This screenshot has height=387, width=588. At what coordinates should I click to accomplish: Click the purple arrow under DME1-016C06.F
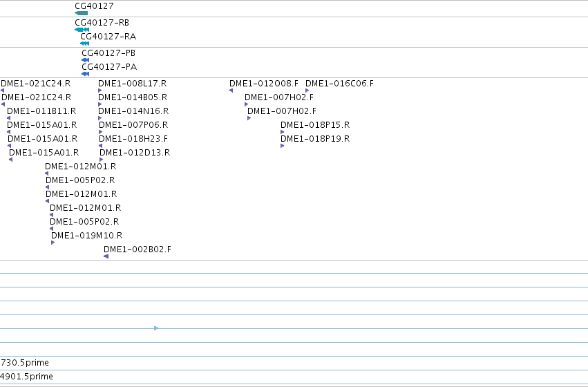point(307,91)
